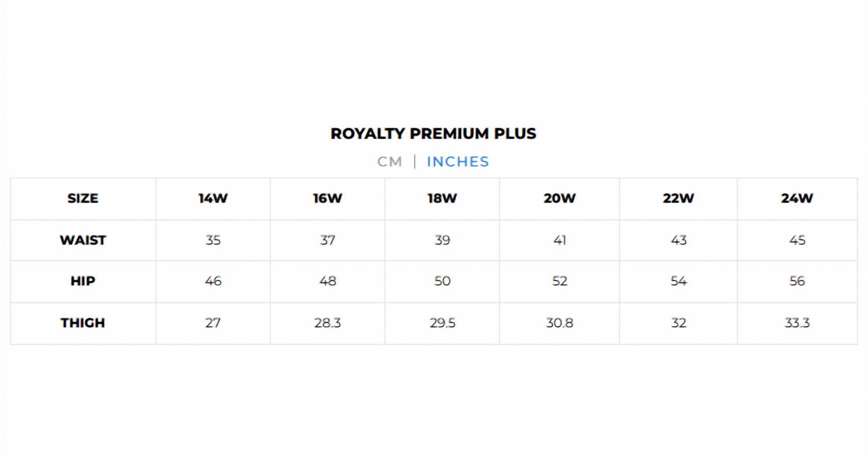Select the HIP row label
This screenshot has width=868, height=463.
coord(83,281)
